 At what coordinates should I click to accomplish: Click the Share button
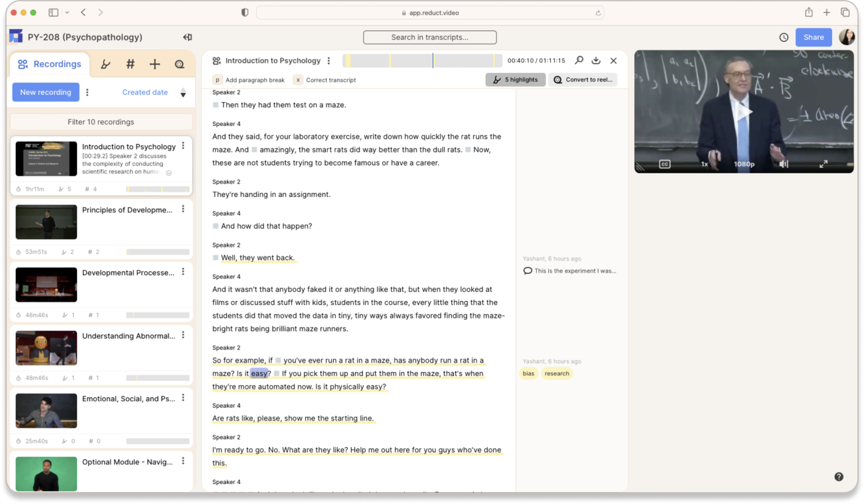point(814,37)
